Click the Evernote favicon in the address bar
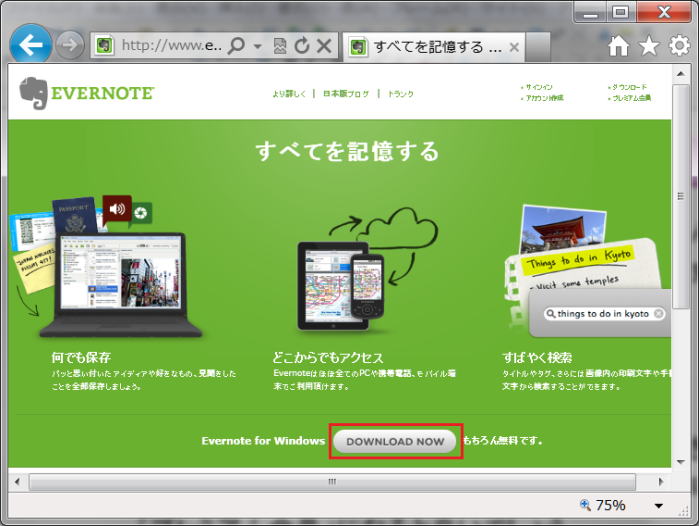Image resolution: width=699 pixels, height=526 pixels. coord(104,45)
